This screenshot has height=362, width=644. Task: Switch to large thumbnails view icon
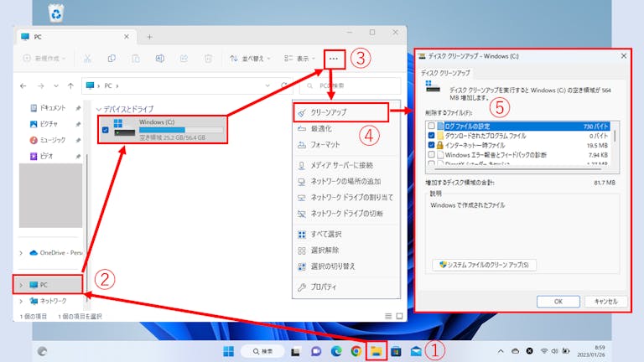coord(399,316)
